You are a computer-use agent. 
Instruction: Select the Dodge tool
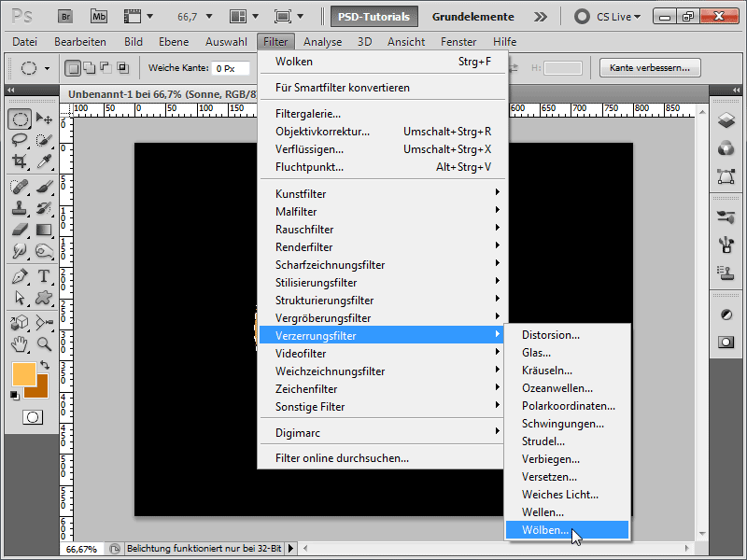pyautogui.click(x=44, y=251)
